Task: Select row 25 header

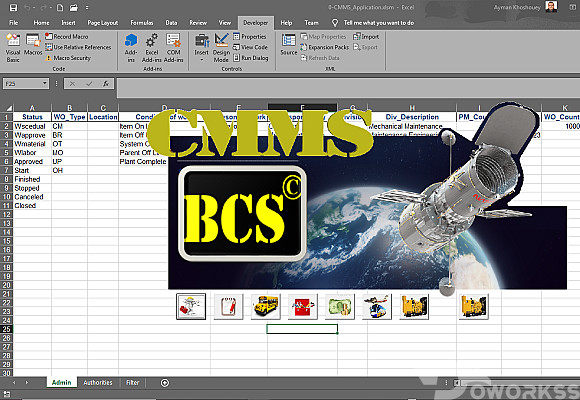Action: [6, 329]
